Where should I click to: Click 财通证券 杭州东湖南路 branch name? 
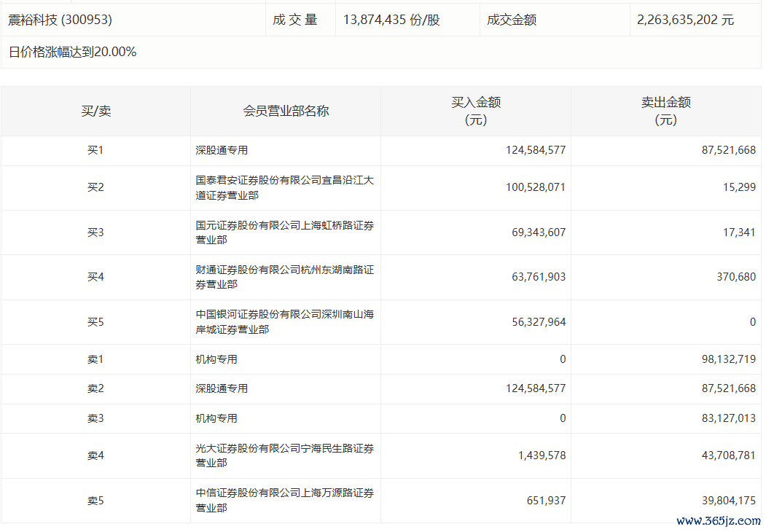(x=285, y=277)
